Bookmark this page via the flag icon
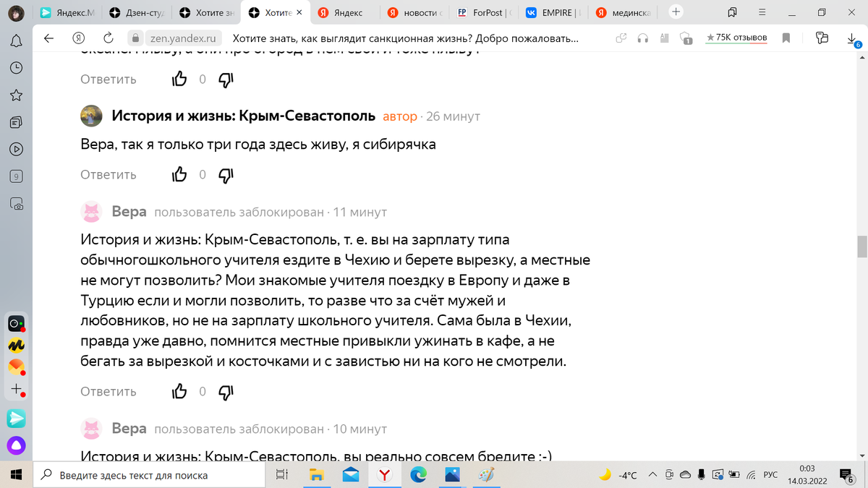This screenshot has height=488, width=868. tap(786, 38)
